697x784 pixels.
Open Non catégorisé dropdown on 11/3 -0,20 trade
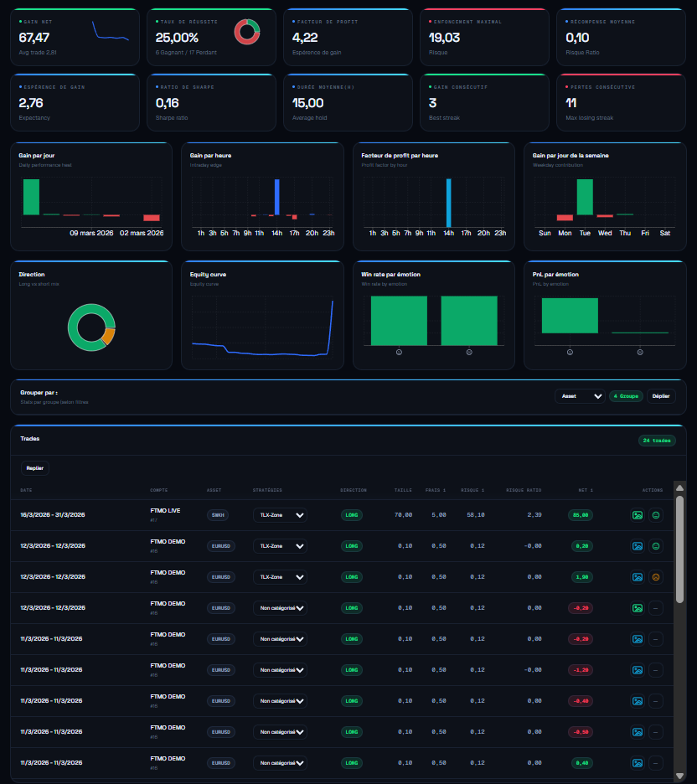[x=280, y=639]
